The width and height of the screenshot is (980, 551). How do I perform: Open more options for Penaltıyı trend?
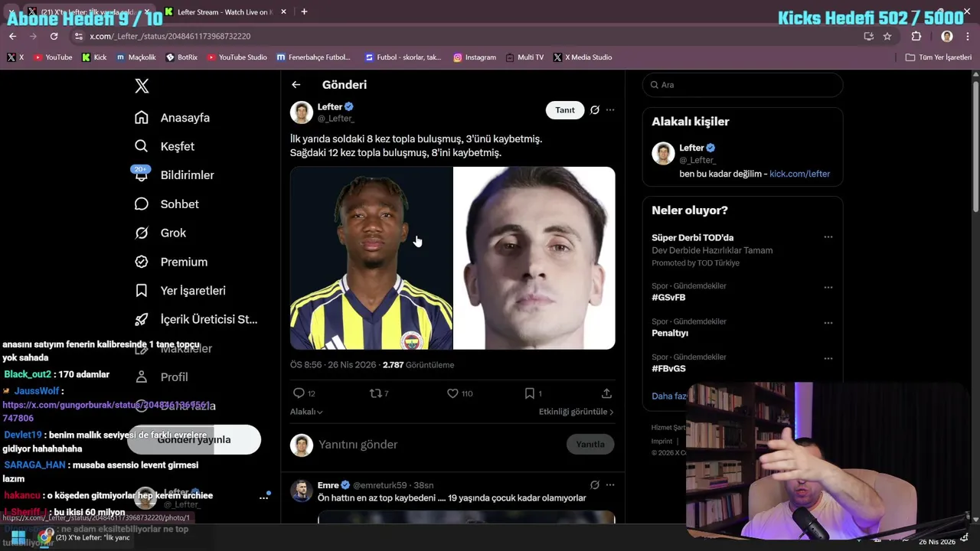[828, 323]
